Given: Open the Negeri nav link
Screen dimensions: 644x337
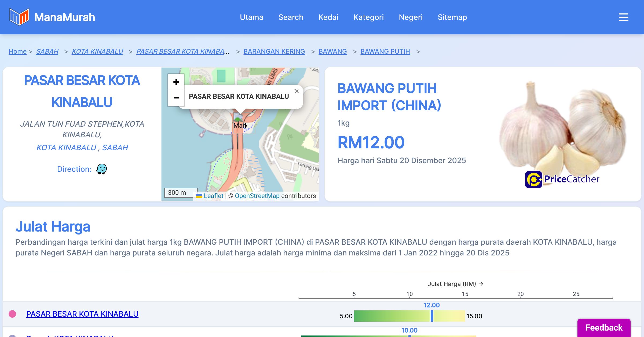Looking at the screenshot, I should (411, 17).
